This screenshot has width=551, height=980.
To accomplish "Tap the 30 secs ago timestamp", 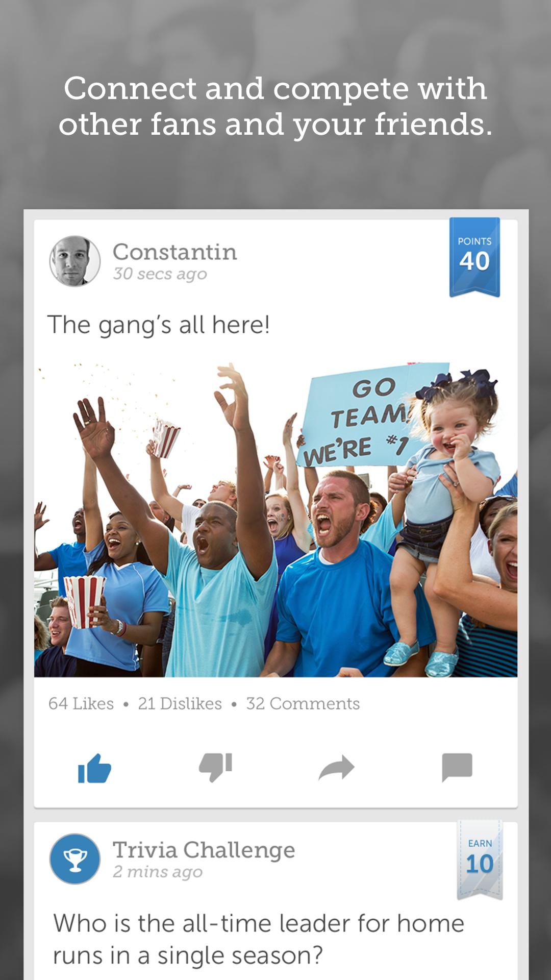I will 160,274.
